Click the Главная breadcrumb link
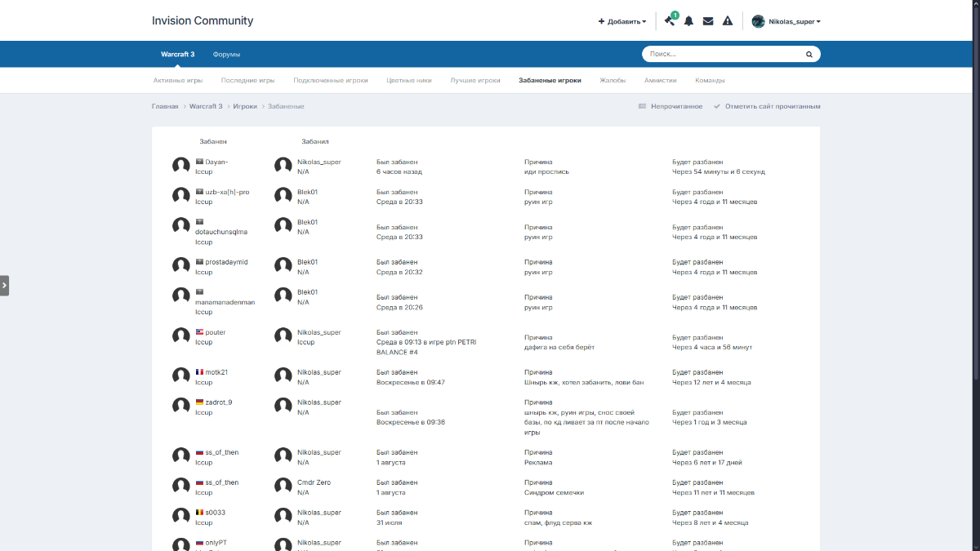The image size is (980, 551). (x=165, y=107)
